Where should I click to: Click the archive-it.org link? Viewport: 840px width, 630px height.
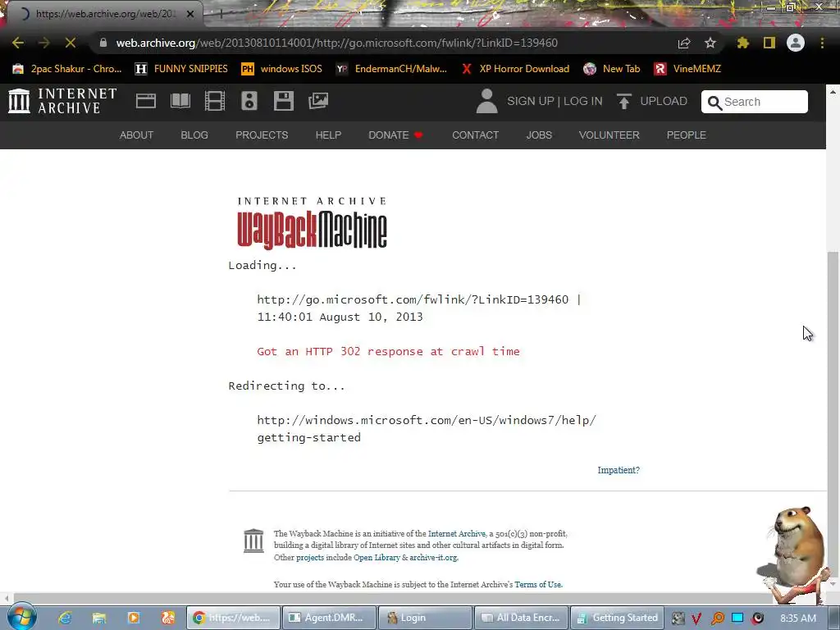click(433, 557)
